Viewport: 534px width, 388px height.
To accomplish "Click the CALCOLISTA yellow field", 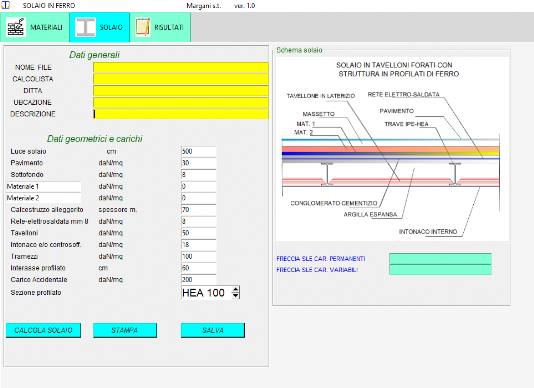I will coord(181,79).
